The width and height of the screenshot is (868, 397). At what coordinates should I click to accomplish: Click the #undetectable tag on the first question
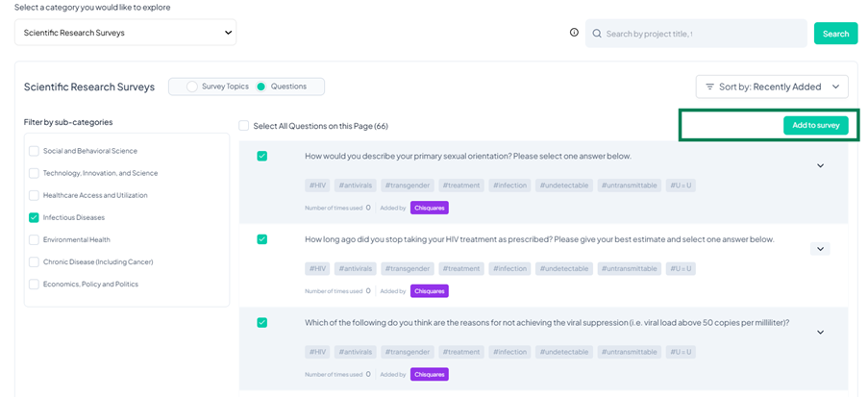pos(563,186)
